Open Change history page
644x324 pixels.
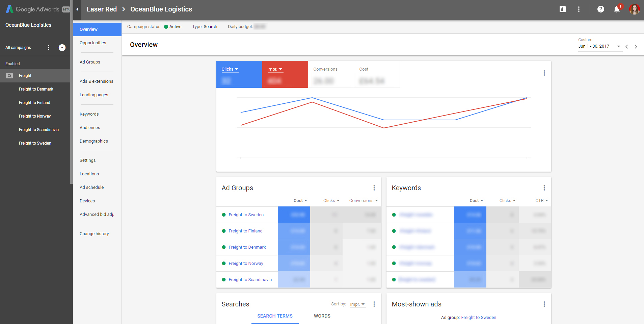(94, 234)
